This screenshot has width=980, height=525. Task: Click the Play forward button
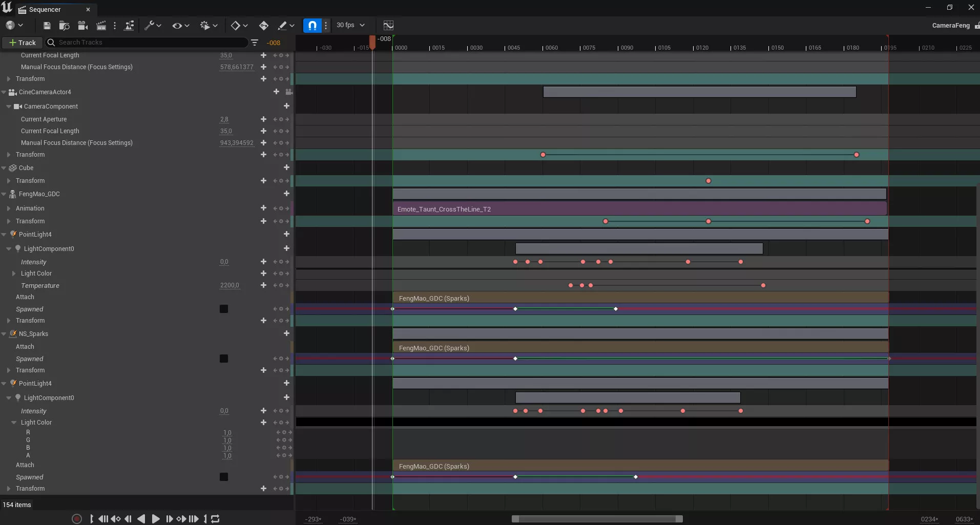tap(156, 519)
